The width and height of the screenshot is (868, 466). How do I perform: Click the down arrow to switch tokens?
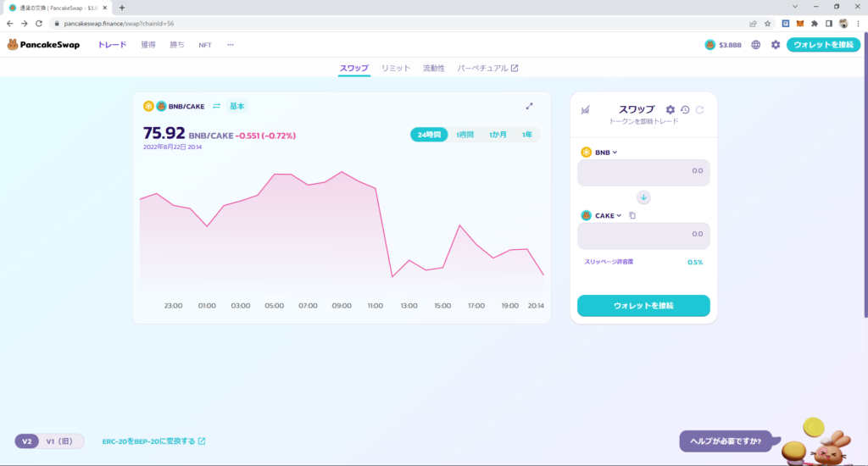643,197
